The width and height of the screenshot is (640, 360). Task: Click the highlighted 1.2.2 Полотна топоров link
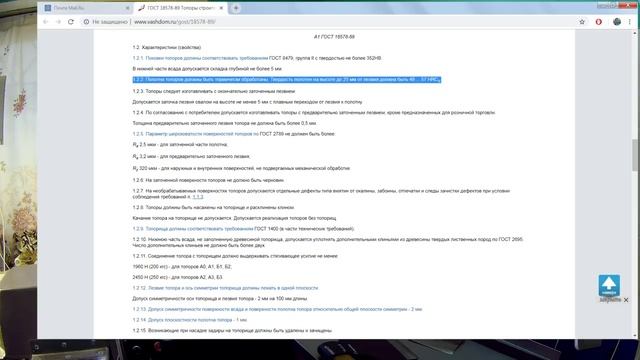[x=287, y=80]
